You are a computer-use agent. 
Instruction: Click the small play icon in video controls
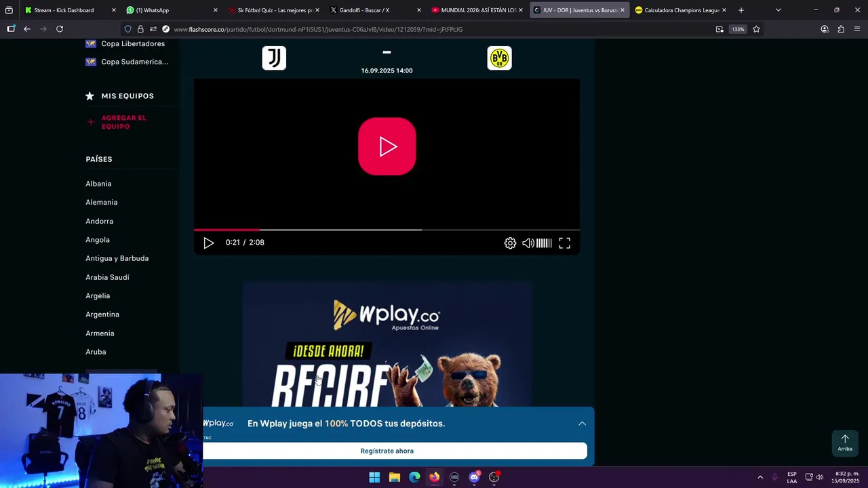click(209, 243)
